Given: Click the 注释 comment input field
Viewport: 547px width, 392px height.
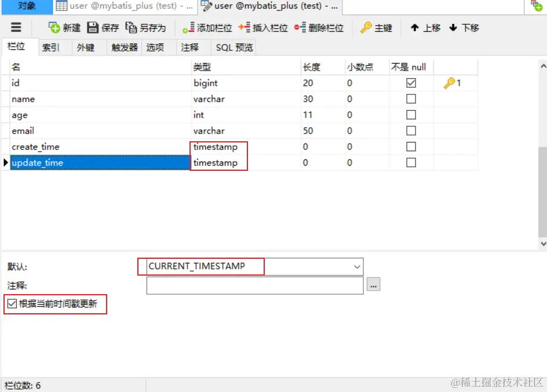Looking at the screenshot, I should (255, 285).
